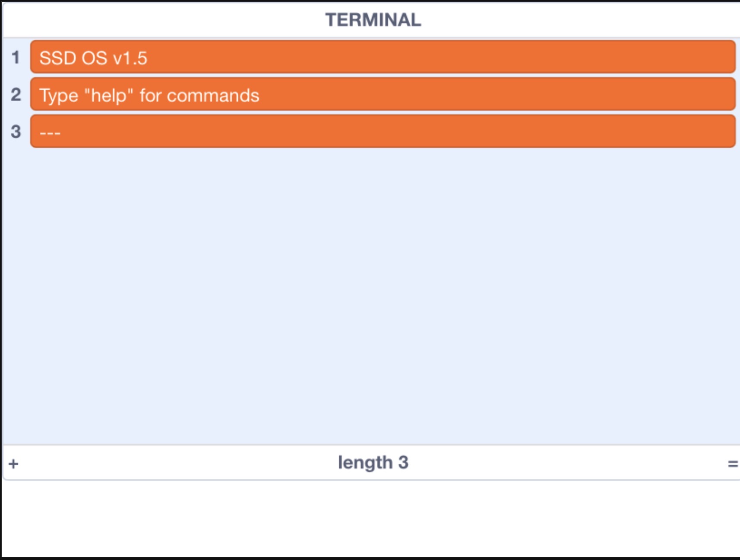The image size is (740, 560).
Task: Click the "v1.5" version text in row 1
Action: pyautogui.click(x=130, y=58)
